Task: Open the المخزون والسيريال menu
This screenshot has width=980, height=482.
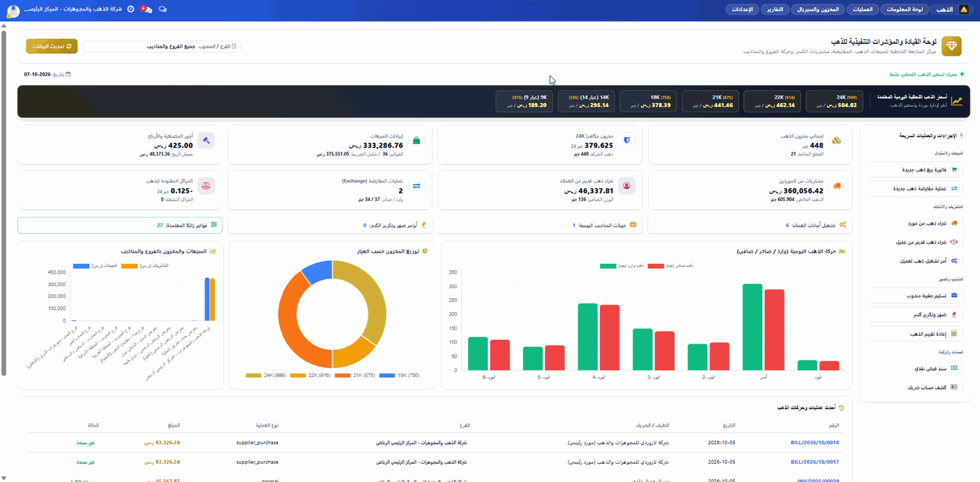Action: (818, 9)
